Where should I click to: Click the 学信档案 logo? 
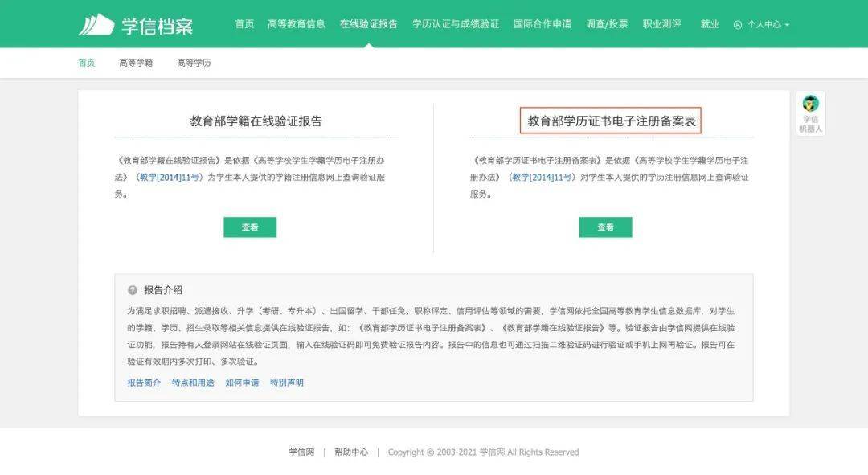[x=136, y=25]
